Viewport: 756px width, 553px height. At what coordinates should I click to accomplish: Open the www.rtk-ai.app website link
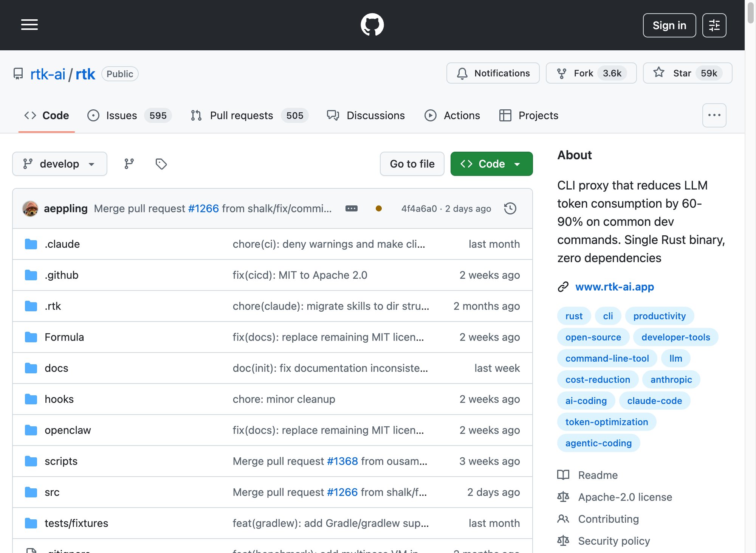(615, 287)
